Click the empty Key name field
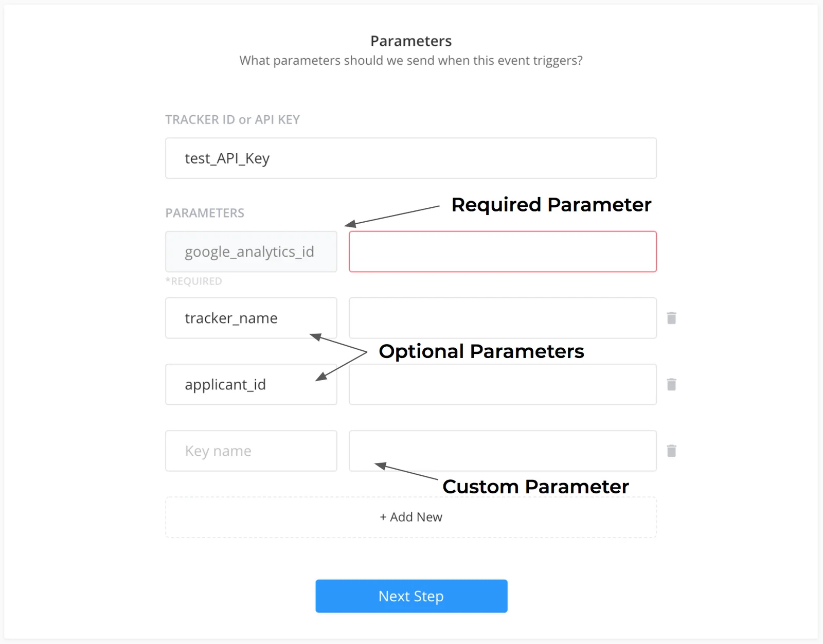Screen dimensions: 823x644 tap(251, 451)
